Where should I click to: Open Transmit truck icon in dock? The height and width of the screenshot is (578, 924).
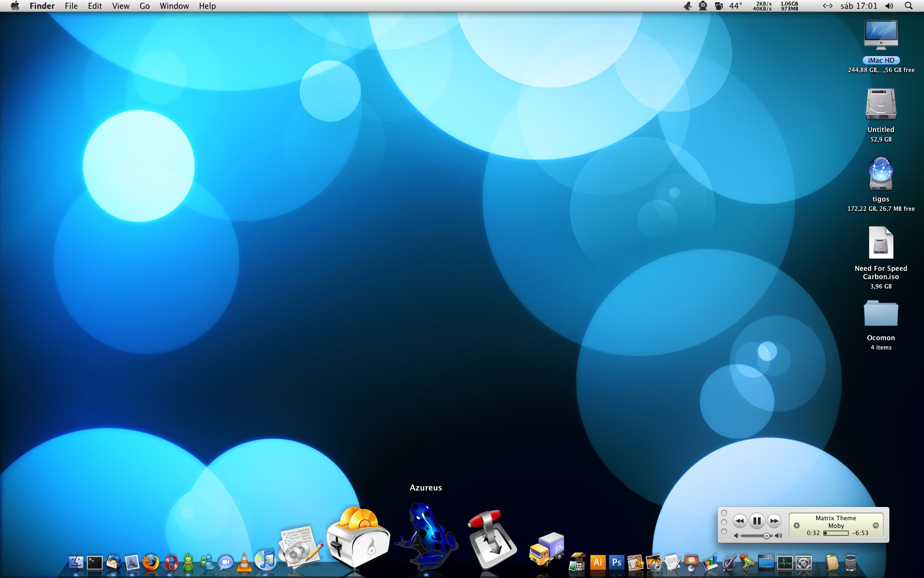click(547, 549)
